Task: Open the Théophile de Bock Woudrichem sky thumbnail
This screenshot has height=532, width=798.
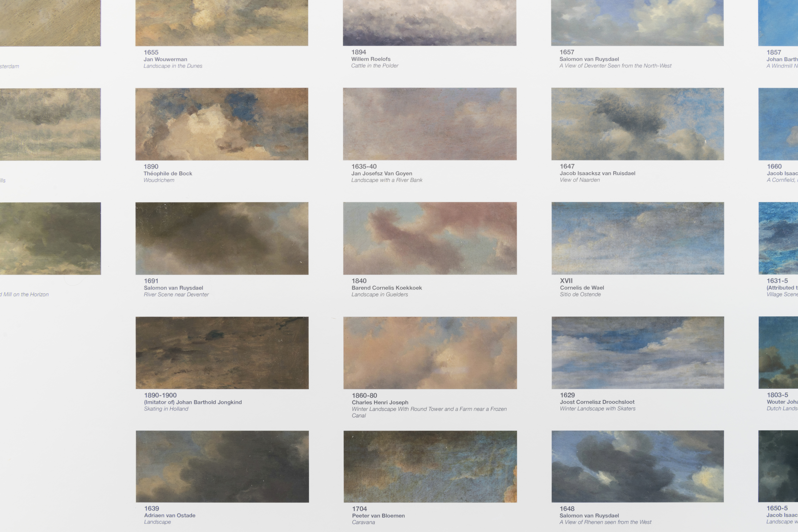Action: 222,124
